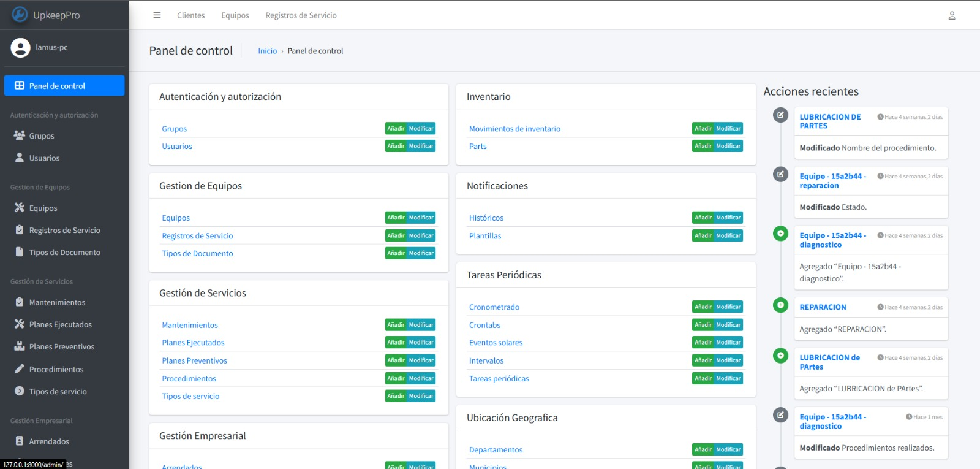Open the Departamentos link

coord(496,450)
